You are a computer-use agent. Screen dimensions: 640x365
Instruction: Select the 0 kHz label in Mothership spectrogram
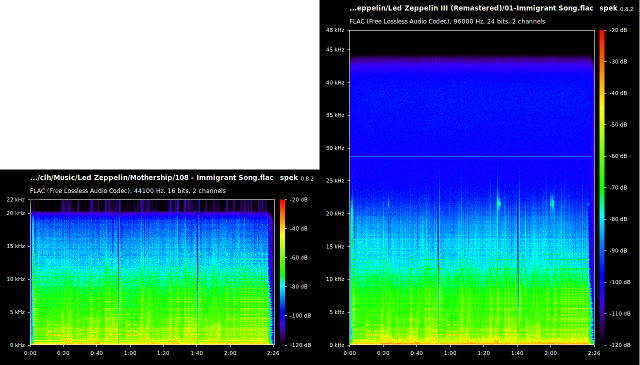pyautogui.click(x=17, y=345)
